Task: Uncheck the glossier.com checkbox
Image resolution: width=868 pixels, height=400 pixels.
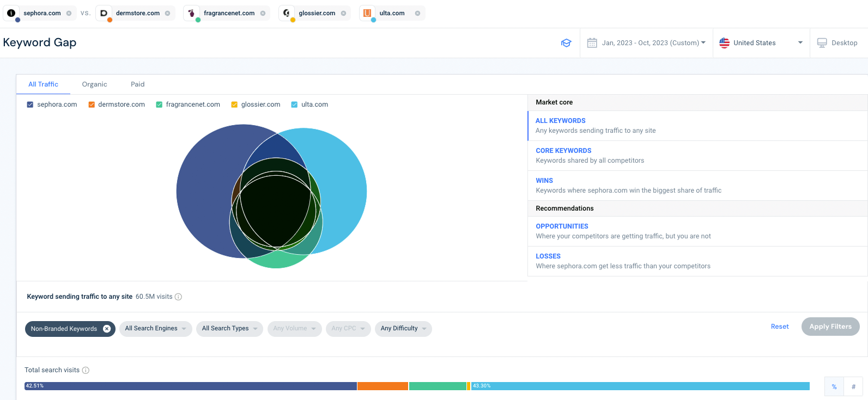Action: (x=234, y=104)
